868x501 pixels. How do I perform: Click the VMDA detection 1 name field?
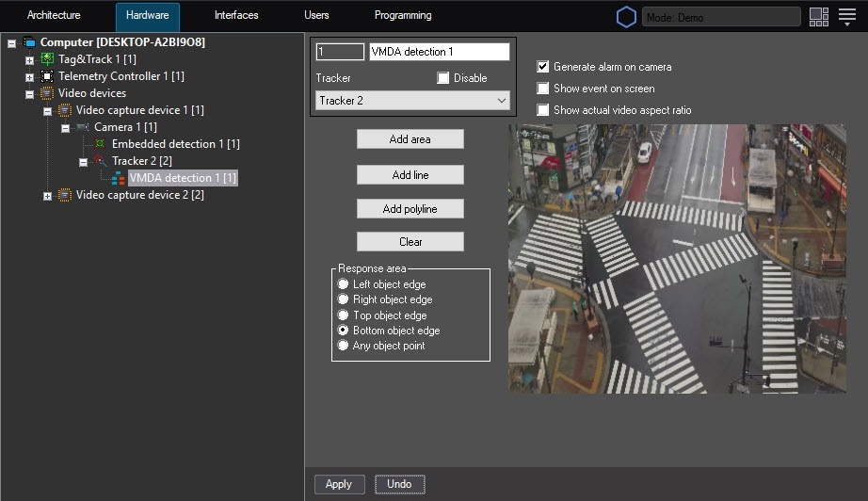pyautogui.click(x=440, y=52)
